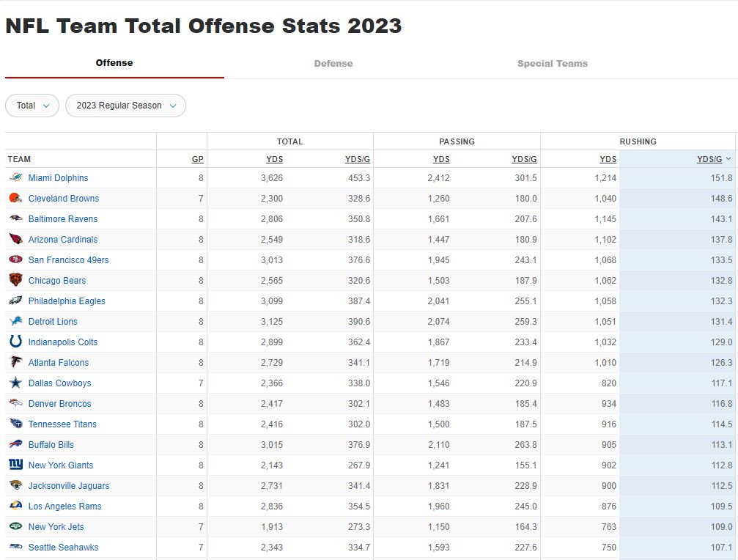Click the Seattle Seahawks logo
This screenshot has width=738, height=560.
[x=16, y=547]
